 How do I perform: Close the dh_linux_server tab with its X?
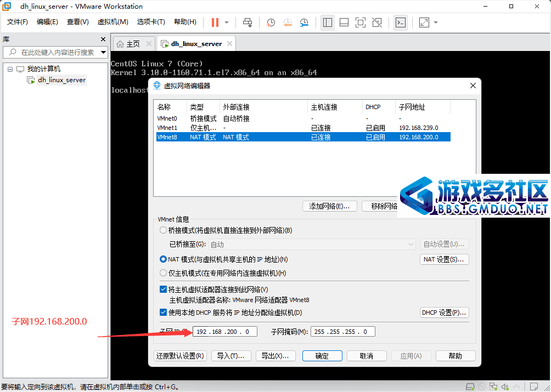pos(229,43)
